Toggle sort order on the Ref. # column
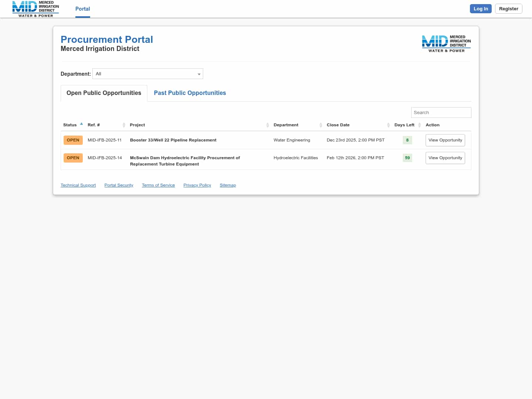Image resolution: width=532 pixels, height=399 pixels. (x=124, y=125)
